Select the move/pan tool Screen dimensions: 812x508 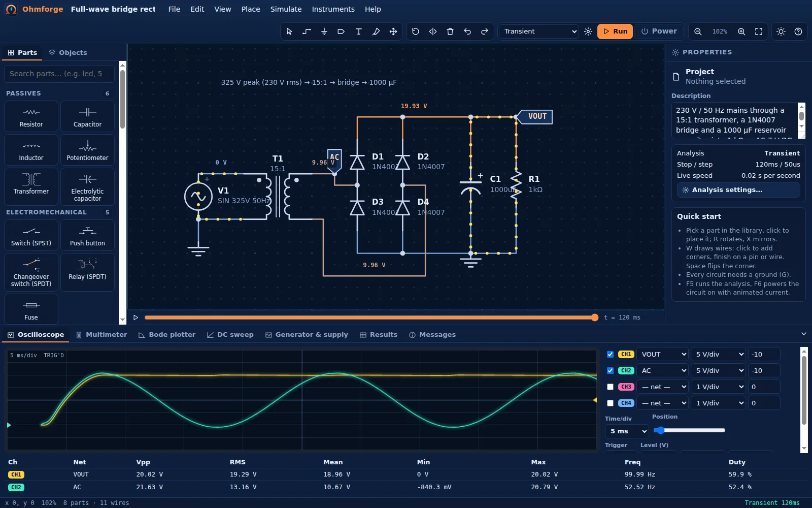[393, 31]
